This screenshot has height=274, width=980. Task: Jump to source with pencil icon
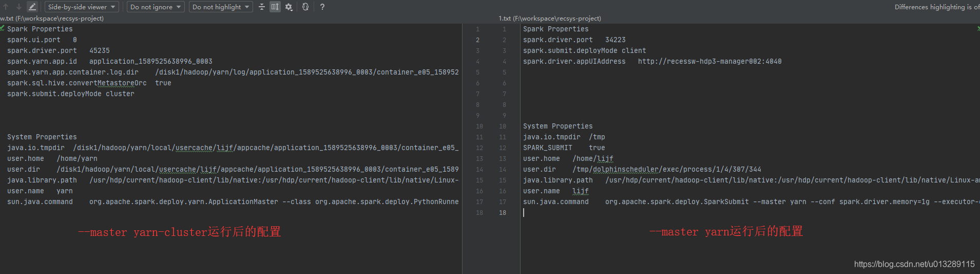point(32,7)
